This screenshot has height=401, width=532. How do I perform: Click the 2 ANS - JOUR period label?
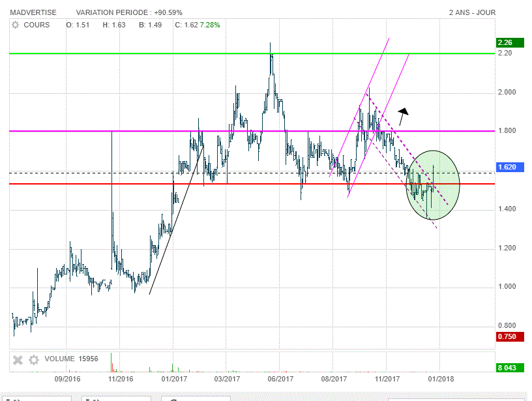coord(472,12)
